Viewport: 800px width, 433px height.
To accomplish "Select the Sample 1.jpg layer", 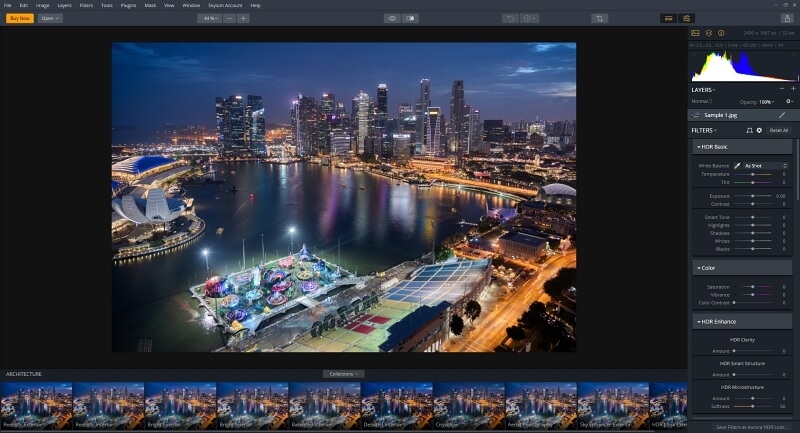I will tap(742, 115).
